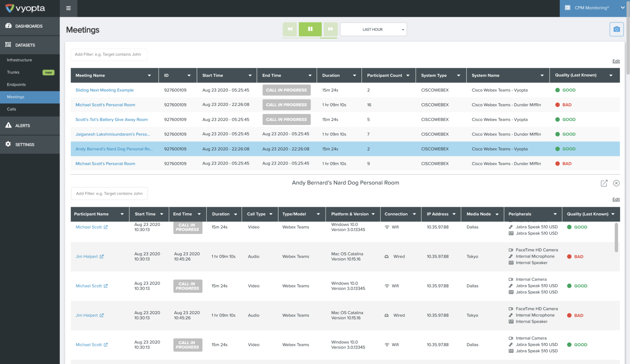Open the meetings Start Time column dropdown
The image size is (630, 364).
250,75
